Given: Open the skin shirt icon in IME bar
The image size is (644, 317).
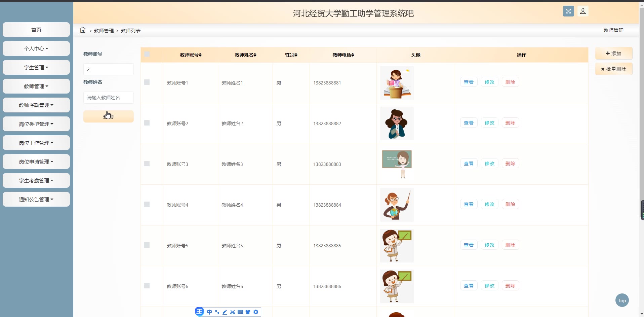Looking at the screenshot, I should click(x=248, y=312).
